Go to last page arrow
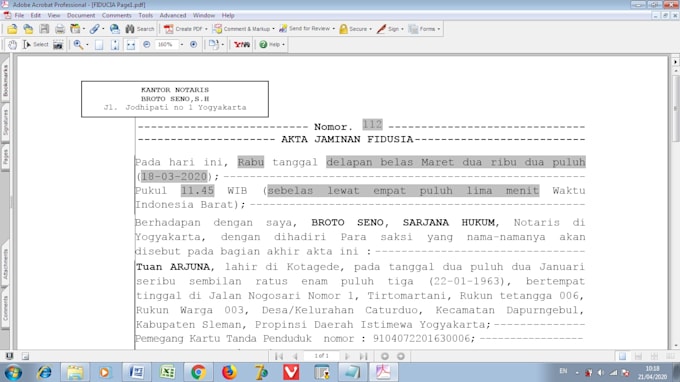The height and width of the screenshot is (382, 680). [x=363, y=356]
